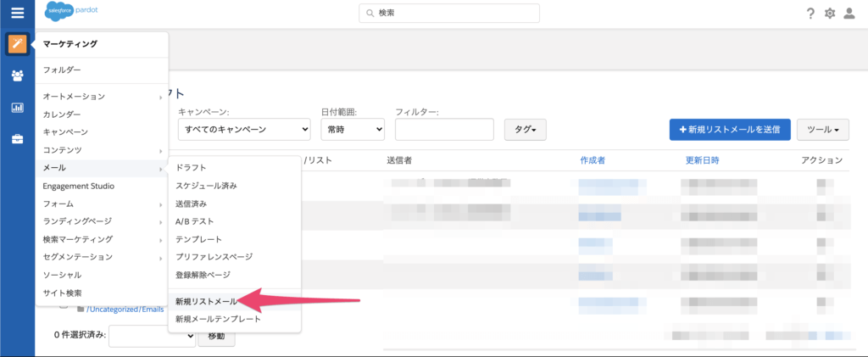Click the アクション column header
The width and height of the screenshot is (868, 357).
click(822, 160)
